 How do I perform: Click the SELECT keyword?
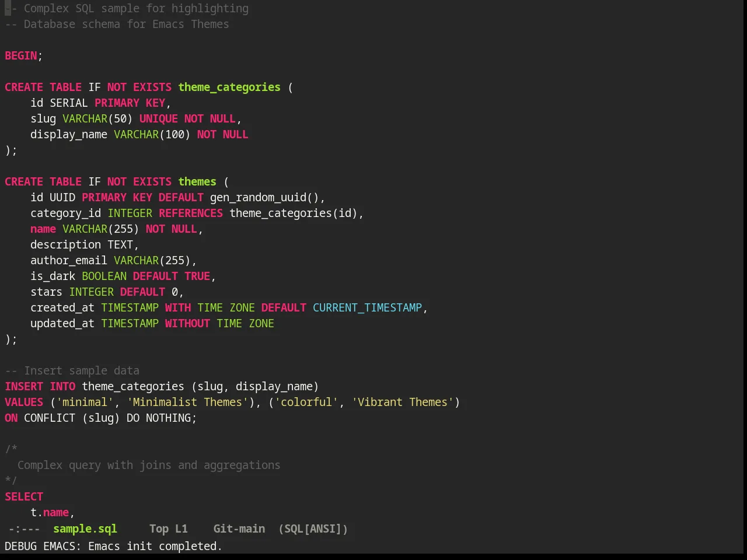point(24,497)
